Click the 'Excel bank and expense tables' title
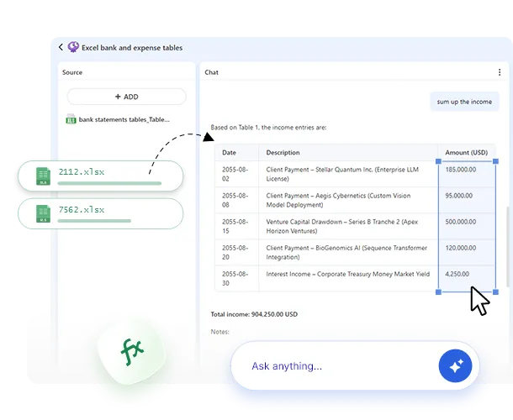 [x=132, y=48]
